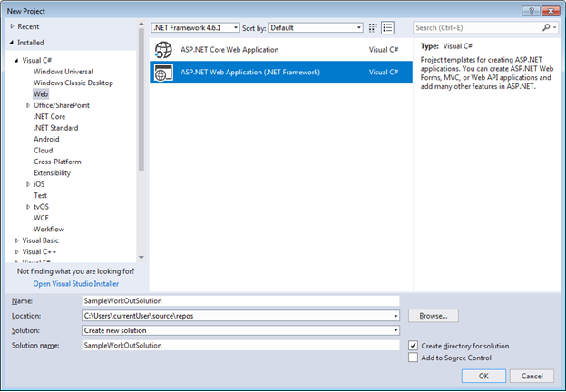The height and width of the screenshot is (392, 566).
Task: Click the tree scrollbar down arrow
Action: [141, 258]
